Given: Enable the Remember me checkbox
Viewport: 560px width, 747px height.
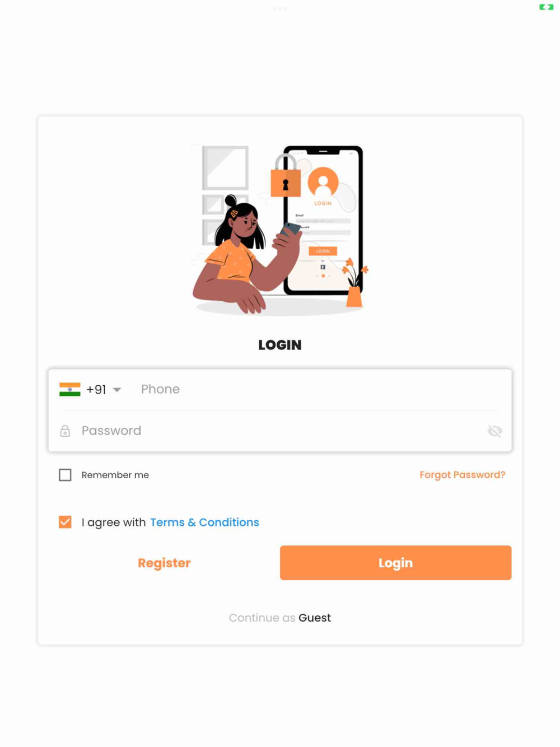Looking at the screenshot, I should 65,475.
